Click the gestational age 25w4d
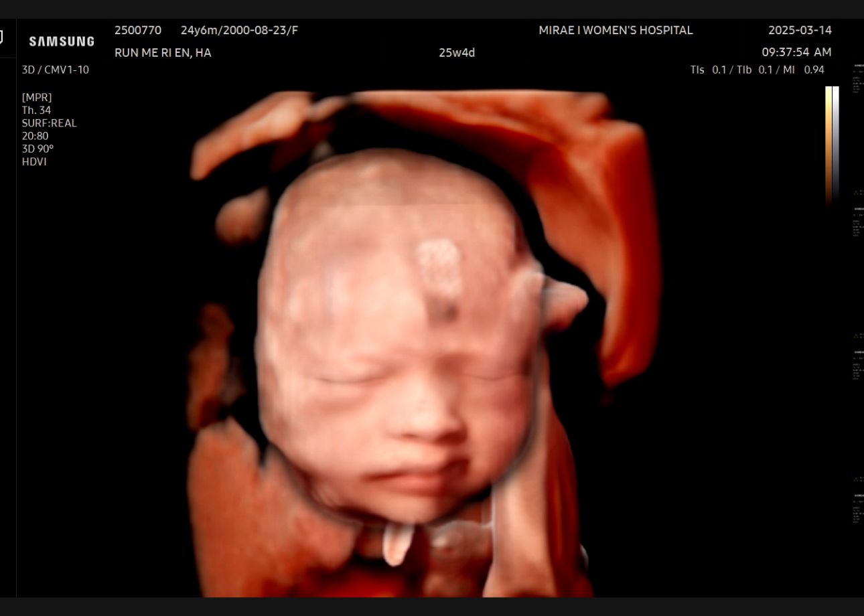 pyautogui.click(x=457, y=53)
